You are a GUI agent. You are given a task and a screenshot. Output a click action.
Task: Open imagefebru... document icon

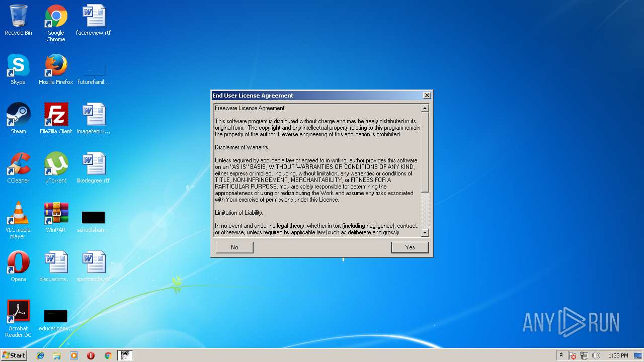coord(94,119)
